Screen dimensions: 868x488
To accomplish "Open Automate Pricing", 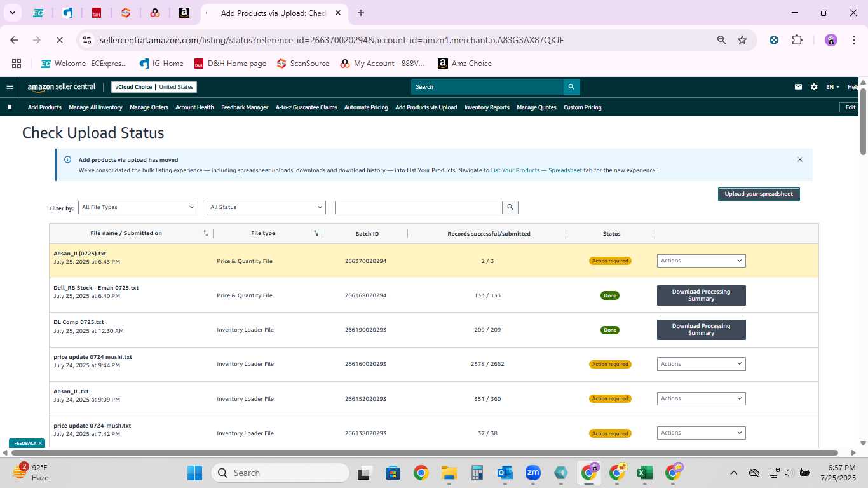I will [x=366, y=107].
